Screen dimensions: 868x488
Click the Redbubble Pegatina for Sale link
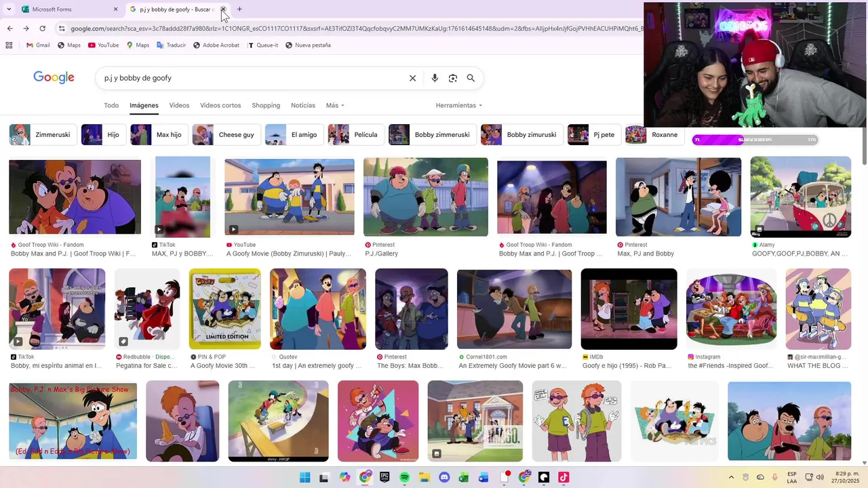coord(146,366)
